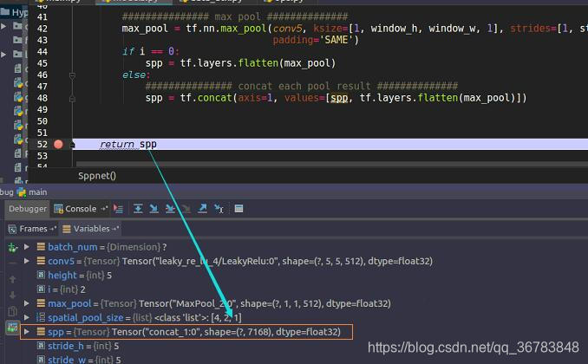Switch to the Console tab

[81, 209]
